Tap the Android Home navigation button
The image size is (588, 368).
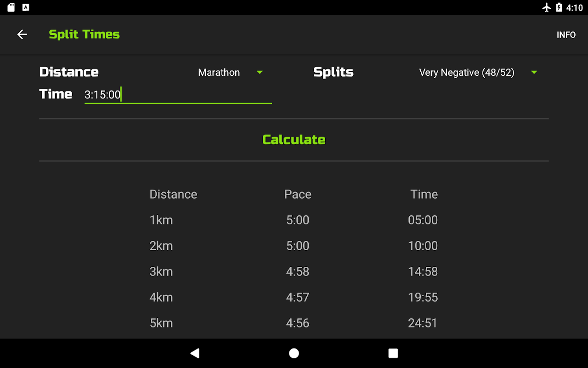pos(294,353)
